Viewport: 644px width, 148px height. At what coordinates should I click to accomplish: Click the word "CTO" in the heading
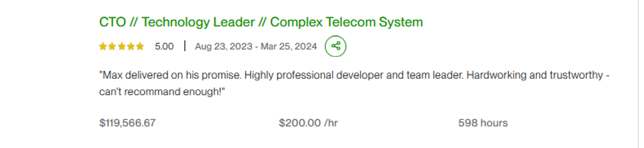coord(112,22)
